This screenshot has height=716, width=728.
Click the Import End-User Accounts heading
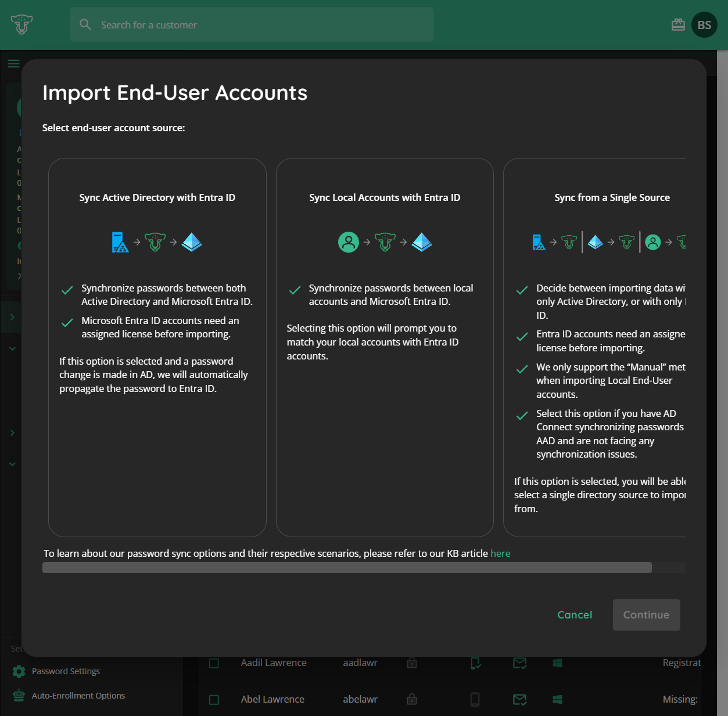175,93
